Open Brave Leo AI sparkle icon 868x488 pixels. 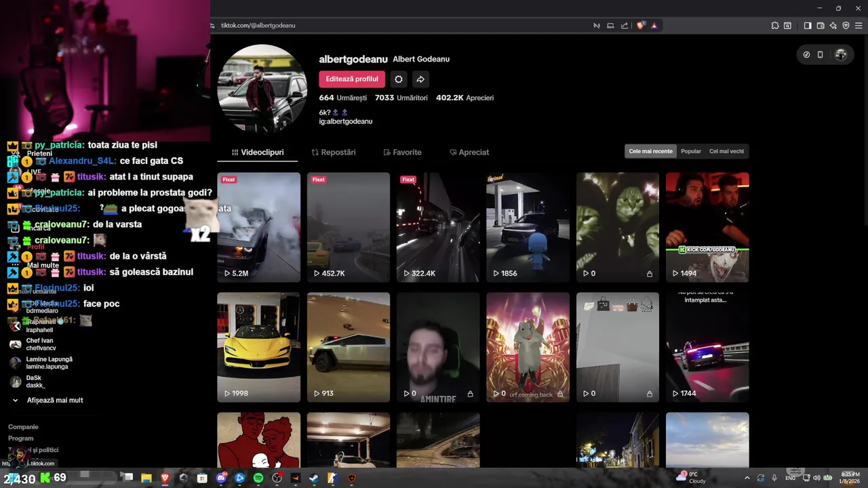tap(833, 26)
